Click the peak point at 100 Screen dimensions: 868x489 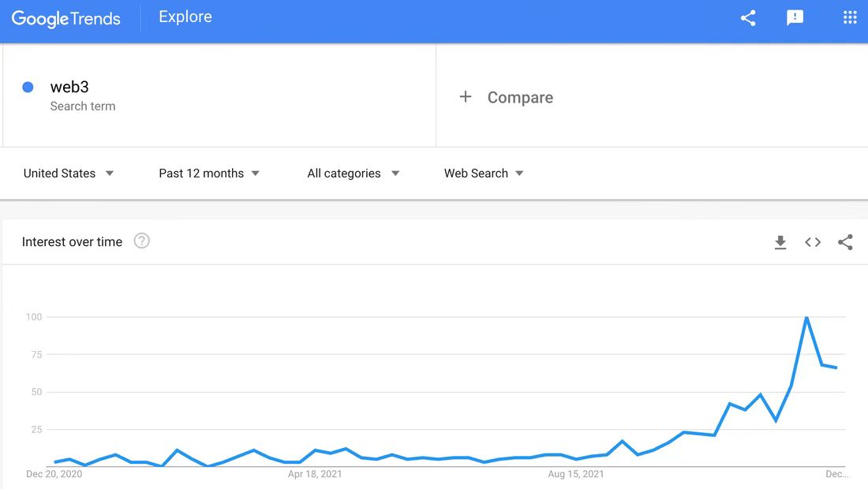pyautogui.click(x=806, y=317)
